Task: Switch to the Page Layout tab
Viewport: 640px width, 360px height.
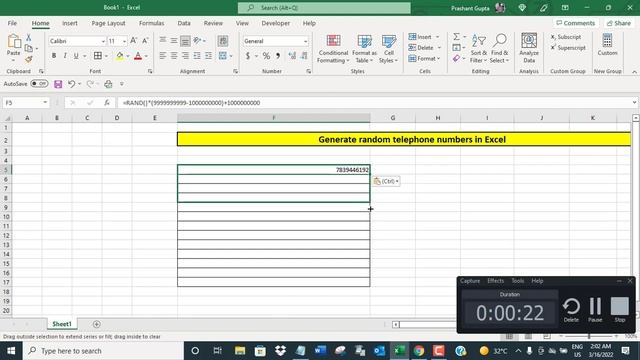Action: pos(108,23)
